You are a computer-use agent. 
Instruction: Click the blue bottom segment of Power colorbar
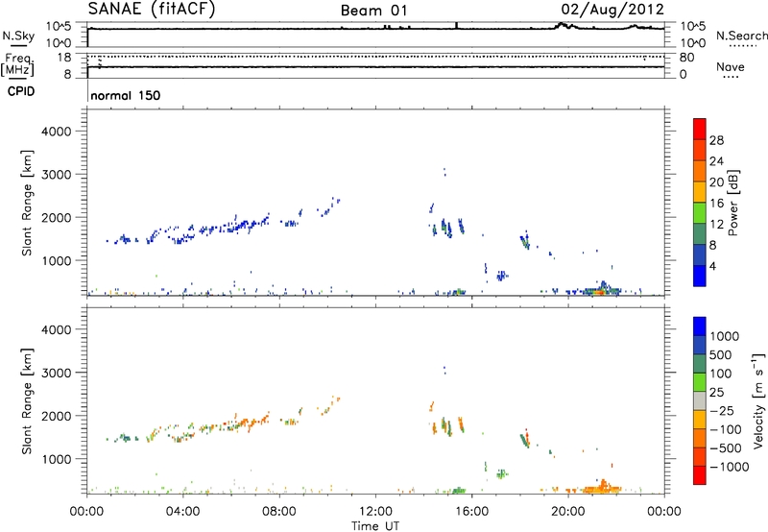pyautogui.click(x=700, y=276)
